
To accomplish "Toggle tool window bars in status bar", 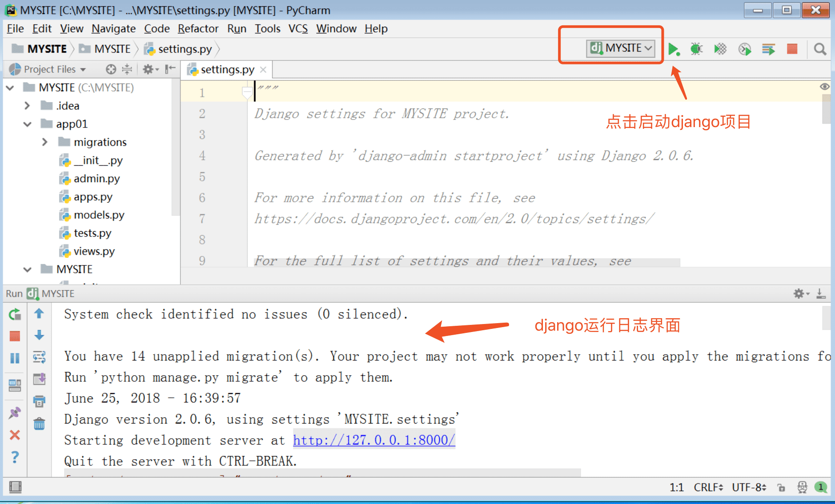I will click(15, 487).
